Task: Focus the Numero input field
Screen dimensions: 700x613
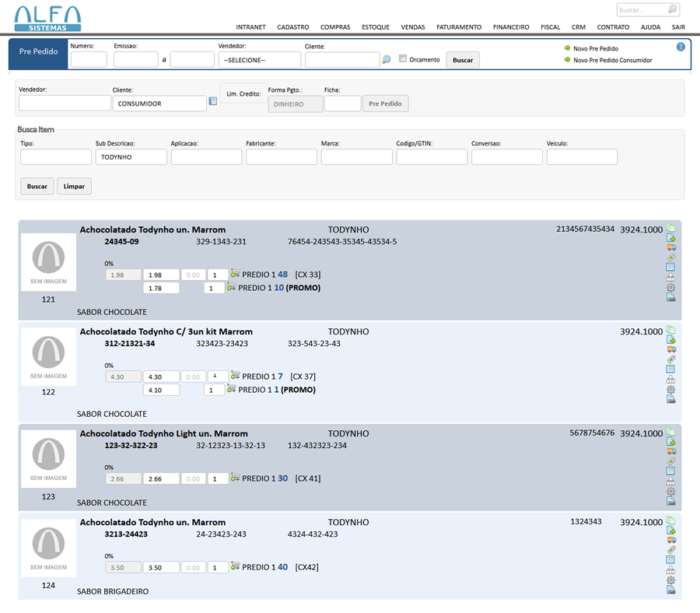Action: tap(89, 59)
